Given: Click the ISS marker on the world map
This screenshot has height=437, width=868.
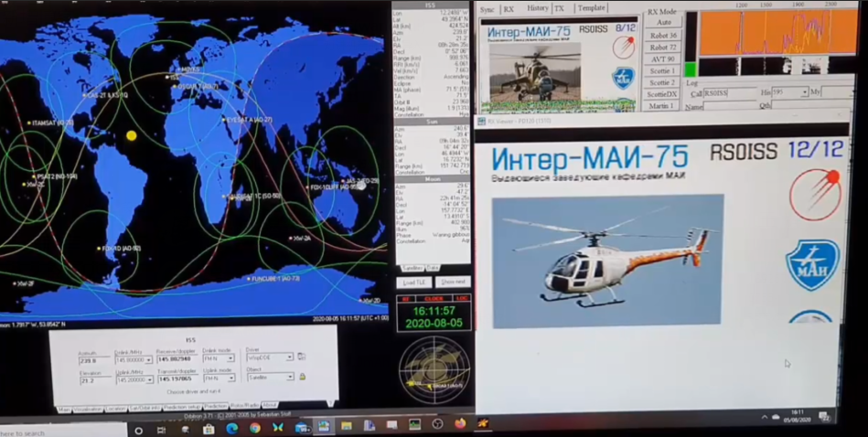Looking at the screenshot, I should pyautogui.click(x=169, y=78).
